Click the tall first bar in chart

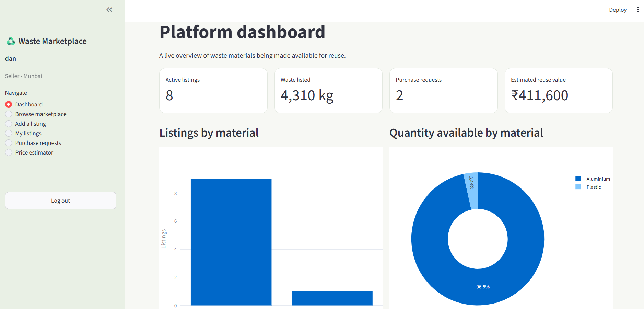pyautogui.click(x=231, y=242)
